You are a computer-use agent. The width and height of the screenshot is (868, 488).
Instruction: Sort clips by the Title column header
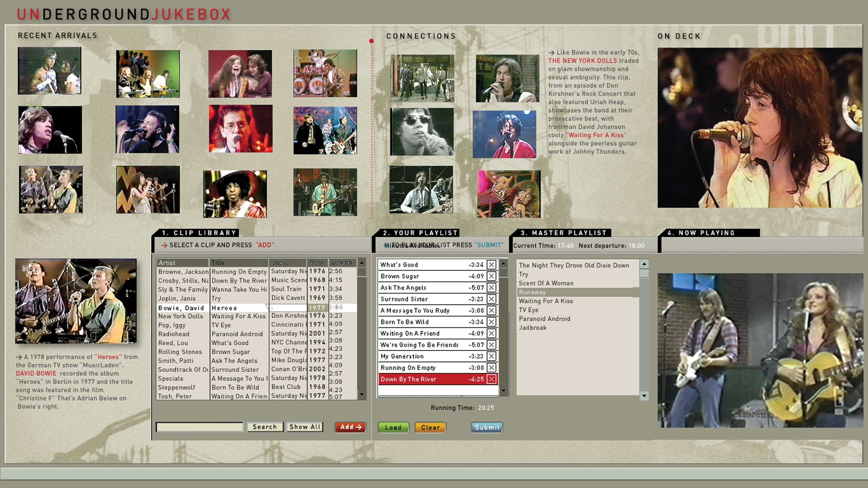tap(239, 263)
